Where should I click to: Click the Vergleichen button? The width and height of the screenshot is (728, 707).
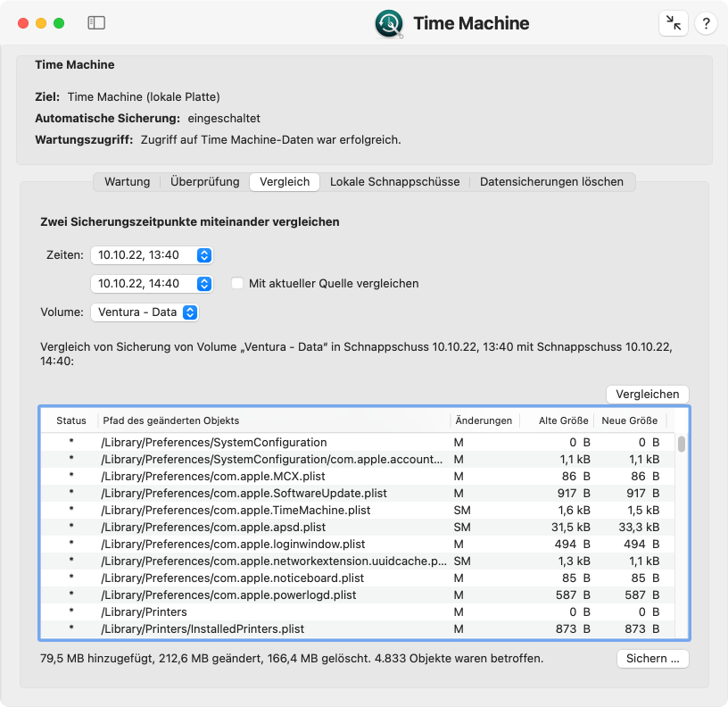[x=647, y=395]
